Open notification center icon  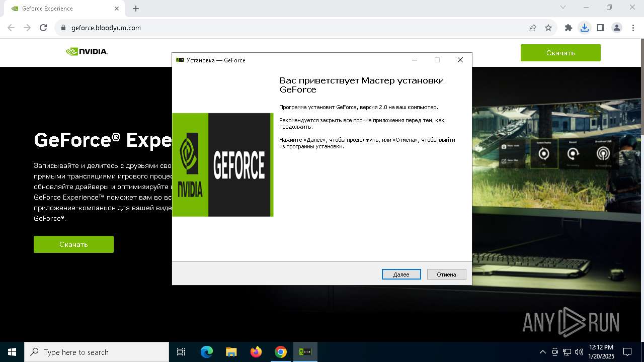(x=628, y=352)
